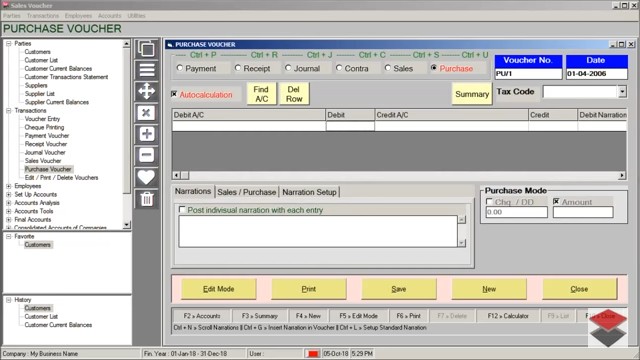Click F2 Accounts shortcut button
Screen dimensions: 640x360
pyautogui.click(x=202, y=316)
